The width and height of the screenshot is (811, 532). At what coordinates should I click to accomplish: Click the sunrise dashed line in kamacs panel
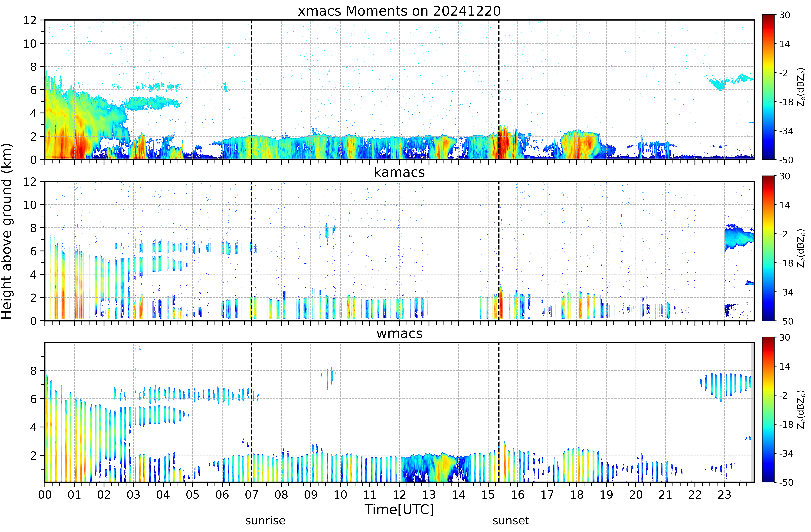point(252,251)
